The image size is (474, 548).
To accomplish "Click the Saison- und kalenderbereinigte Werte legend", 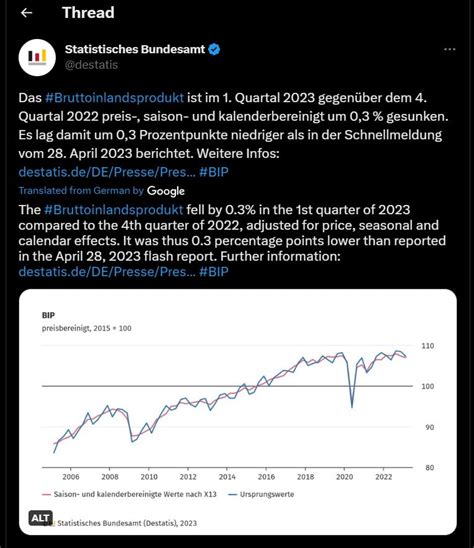I will coord(129,495).
